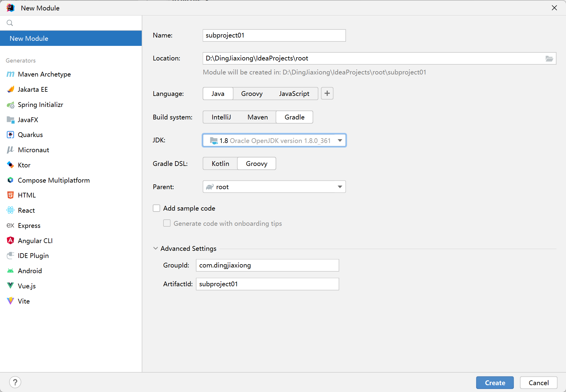Choose the Quarkus generator

(x=30, y=135)
